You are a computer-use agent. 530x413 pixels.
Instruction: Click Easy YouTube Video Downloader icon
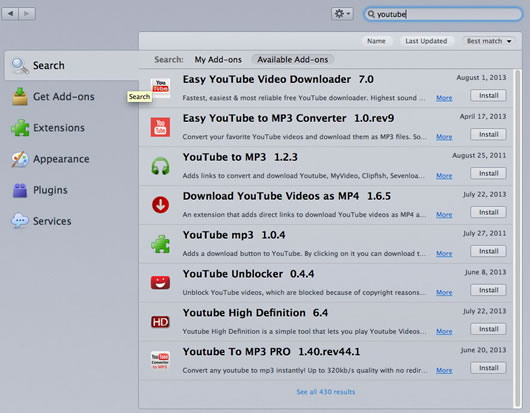pos(160,88)
